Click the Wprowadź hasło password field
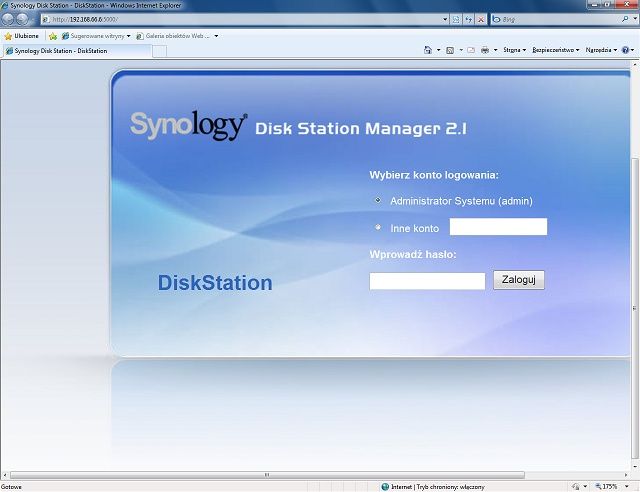640x492 pixels. pos(427,281)
